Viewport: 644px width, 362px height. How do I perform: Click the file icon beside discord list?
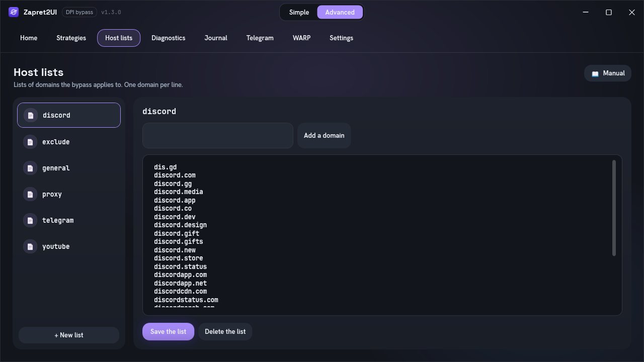(x=31, y=115)
